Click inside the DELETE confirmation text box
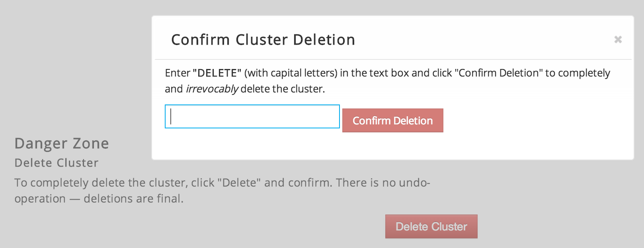Screen dimensions: 644x248 coord(252,117)
